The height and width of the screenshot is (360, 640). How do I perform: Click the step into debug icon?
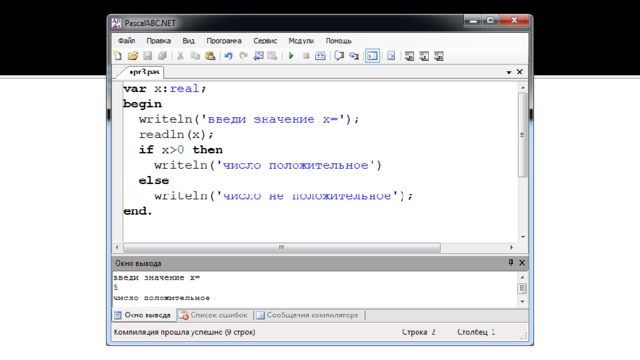tap(354, 56)
